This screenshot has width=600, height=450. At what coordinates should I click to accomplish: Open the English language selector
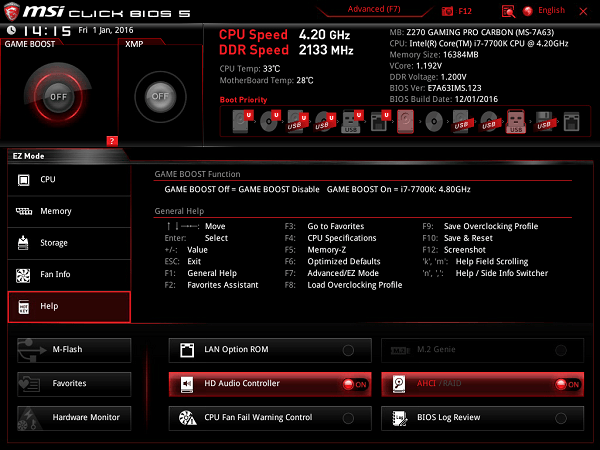coord(551,10)
